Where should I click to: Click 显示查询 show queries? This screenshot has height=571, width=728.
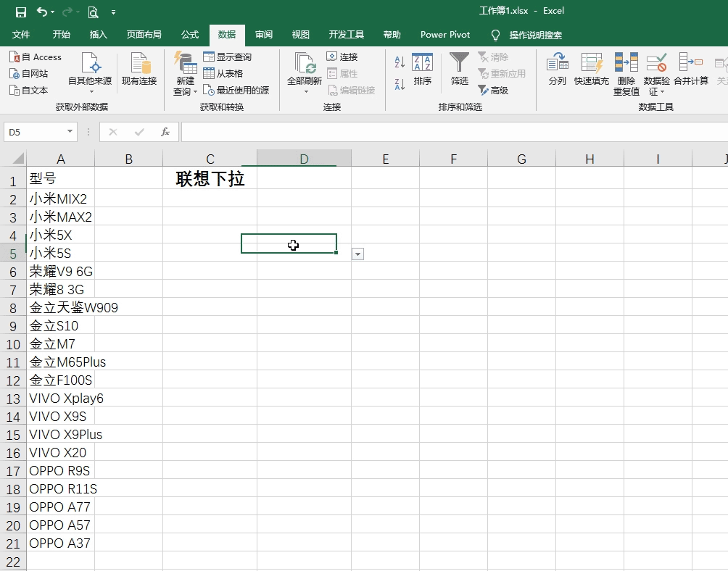coord(228,57)
